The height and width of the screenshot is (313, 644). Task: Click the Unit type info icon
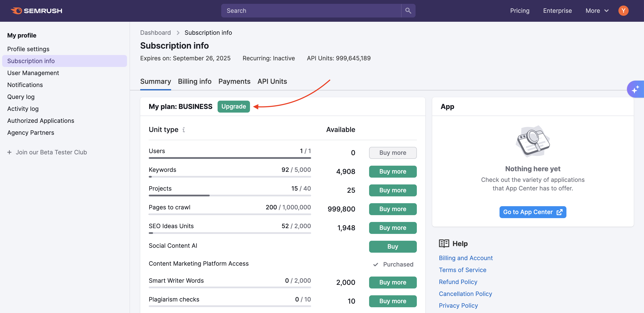tap(184, 130)
